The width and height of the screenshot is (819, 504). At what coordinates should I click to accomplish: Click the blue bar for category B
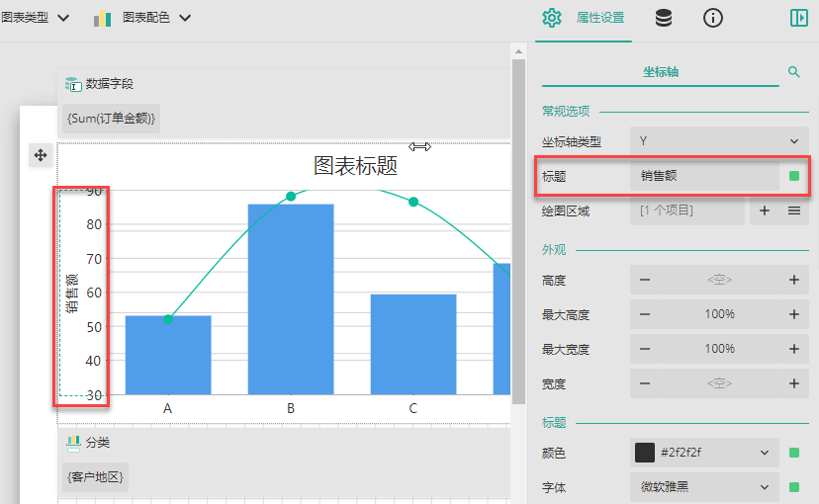coord(291,299)
